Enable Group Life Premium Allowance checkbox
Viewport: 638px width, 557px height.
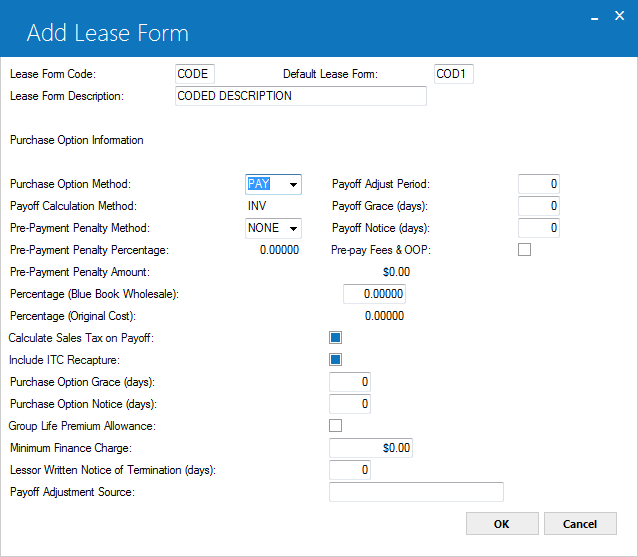tap(335, 426)
